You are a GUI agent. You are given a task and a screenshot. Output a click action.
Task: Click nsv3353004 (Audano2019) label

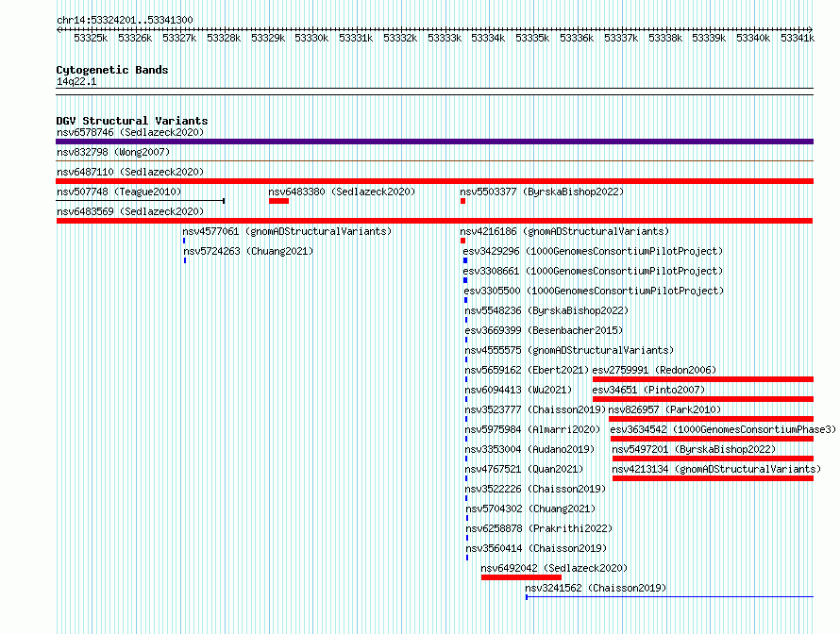[x=529, y=449]
